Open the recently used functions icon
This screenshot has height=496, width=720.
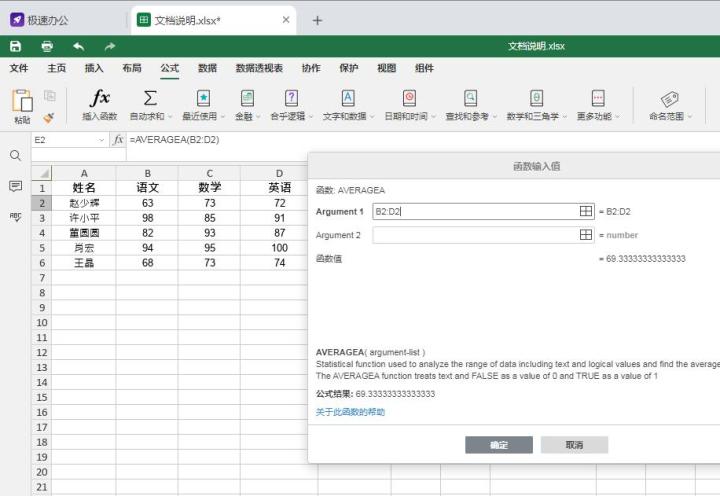(203, 98)
